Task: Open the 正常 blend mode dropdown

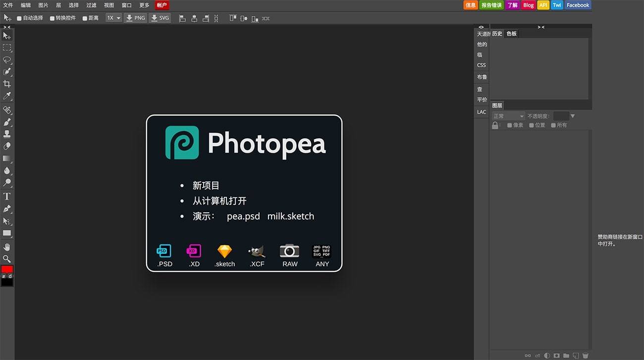Action: point(508,116)
